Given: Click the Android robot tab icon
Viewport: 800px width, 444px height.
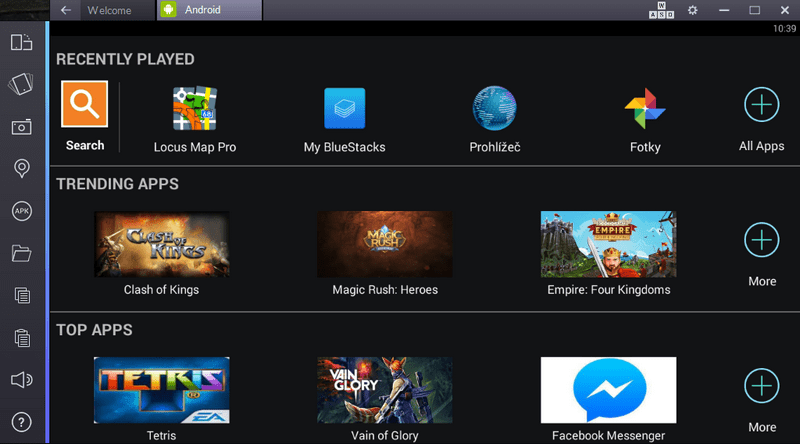Looking at the screenshot, I should 168,10.
